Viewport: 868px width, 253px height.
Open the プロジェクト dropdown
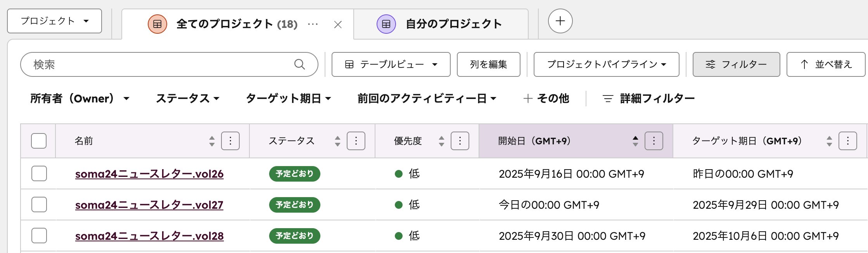point(55,21)
